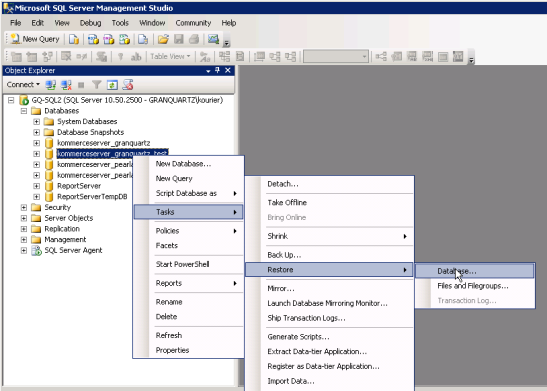Click the Connect Object Explorer icon

coord(51,85)
